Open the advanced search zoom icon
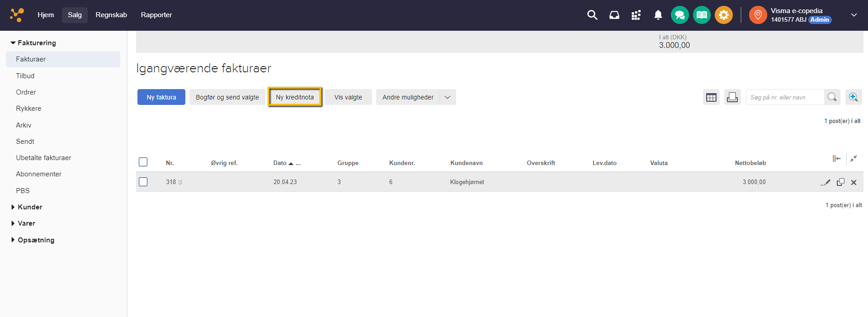The height and width of the screenshot is (317, 868). click(x=853, y=97)
